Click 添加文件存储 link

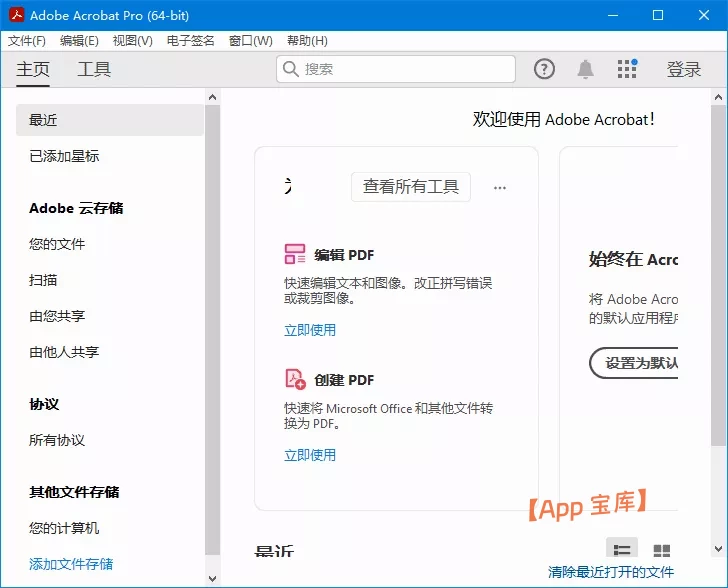71,564
